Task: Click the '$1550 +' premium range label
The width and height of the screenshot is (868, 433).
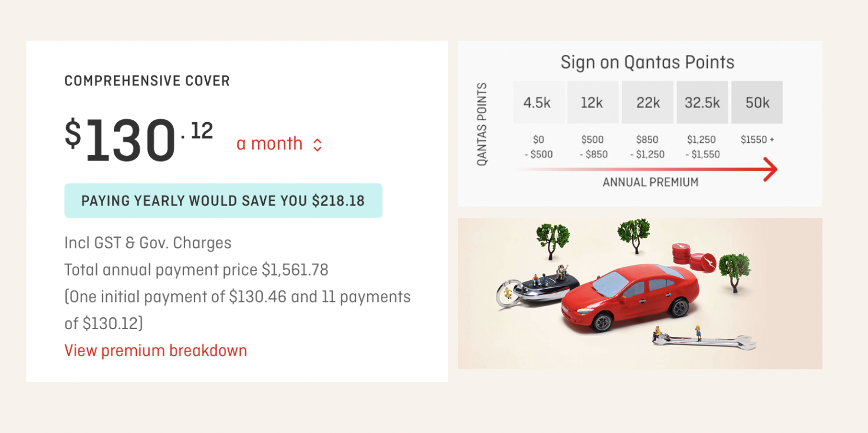Action: pos(757,140)
